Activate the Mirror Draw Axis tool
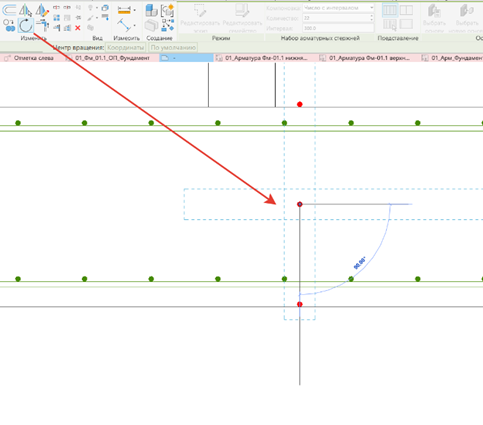The image size is (483, 425). pyautogui.click(x=42, y=10)
